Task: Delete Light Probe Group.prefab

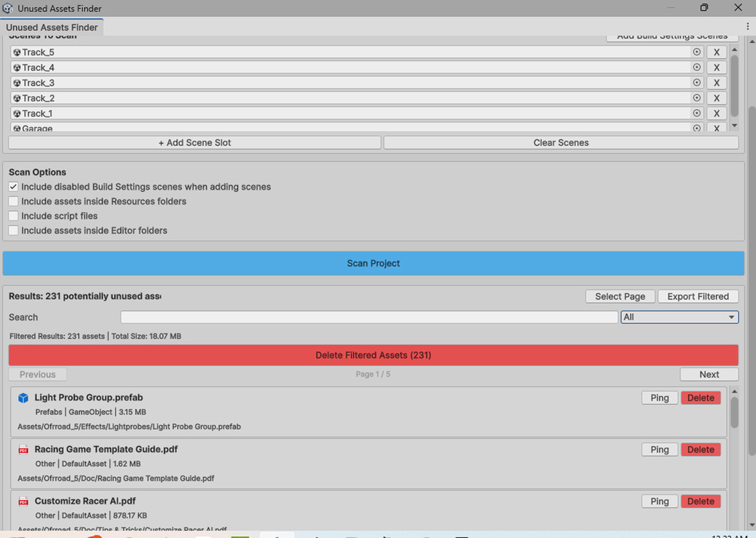Action: [701, 397]
